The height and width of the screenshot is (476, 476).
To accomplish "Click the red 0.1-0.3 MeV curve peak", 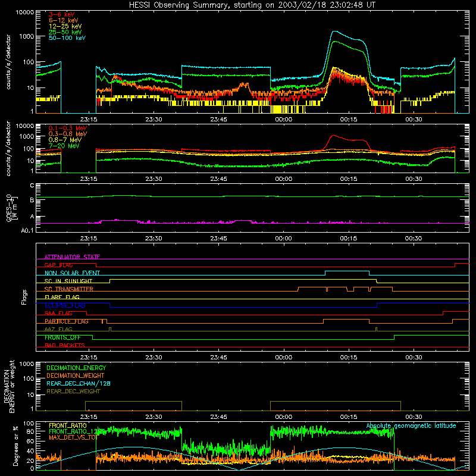I will [x=334, y=136].
